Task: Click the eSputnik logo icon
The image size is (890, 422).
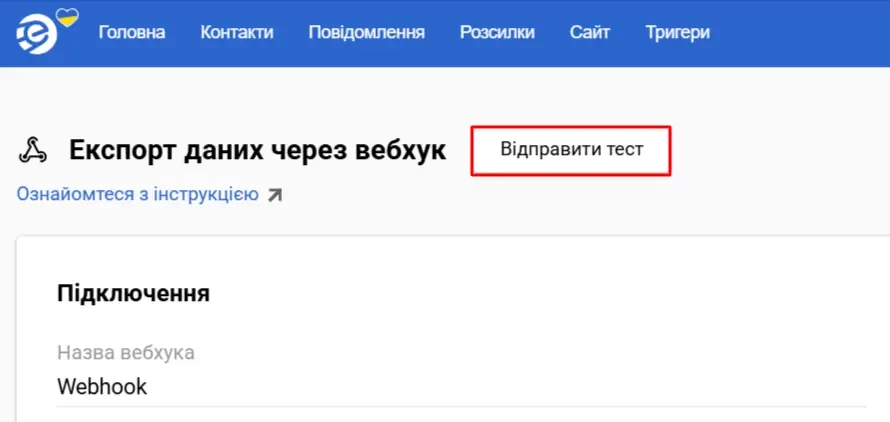Action: coord(37,34)
